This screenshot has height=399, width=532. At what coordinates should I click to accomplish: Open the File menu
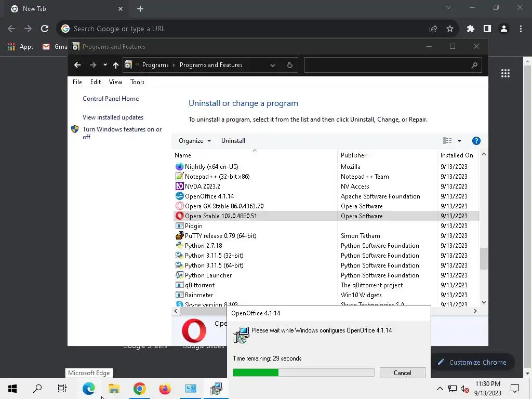coord(77,82)
